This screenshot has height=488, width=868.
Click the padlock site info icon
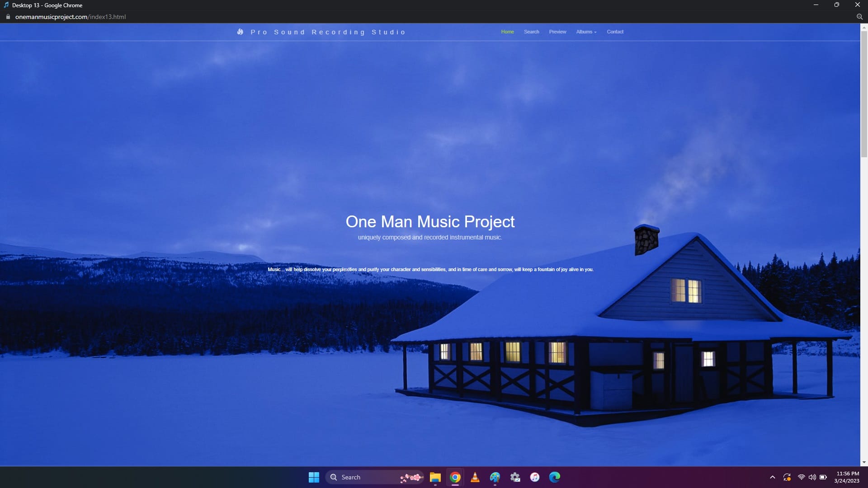tap(8, 17)
